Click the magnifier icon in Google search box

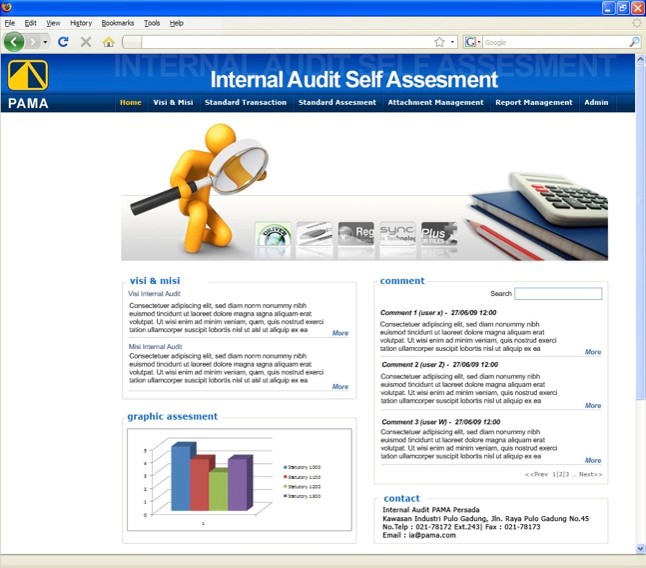point(634,42)
